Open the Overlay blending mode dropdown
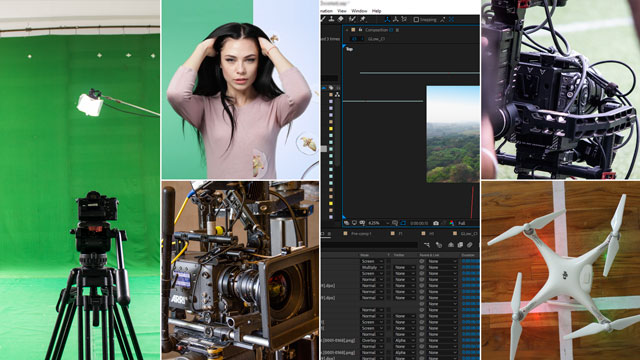The height and width of the screenshot is (360, 640). (x=372, y=340)
